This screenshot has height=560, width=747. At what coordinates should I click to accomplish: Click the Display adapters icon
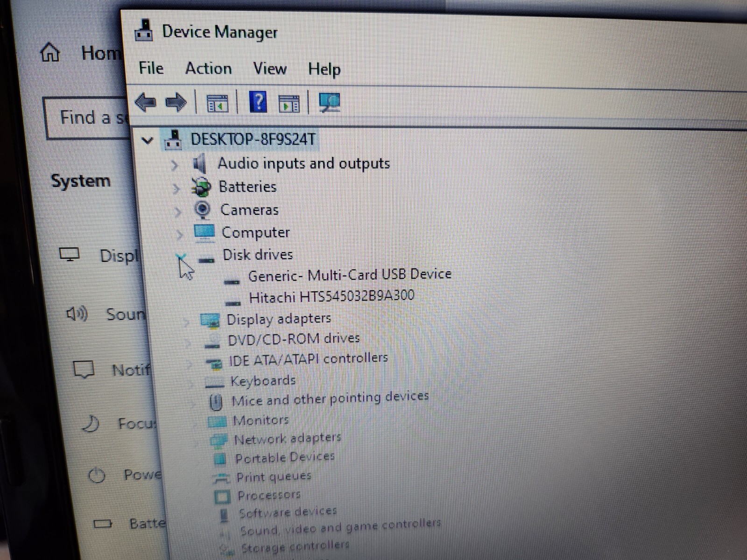click(x=210, y=320)
